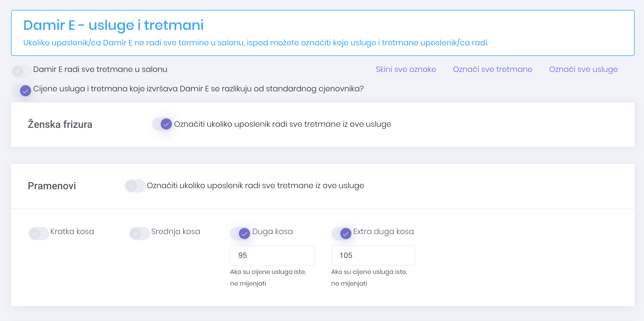Disable the different prices toggle
644x321 pixels.
(22, 91)
